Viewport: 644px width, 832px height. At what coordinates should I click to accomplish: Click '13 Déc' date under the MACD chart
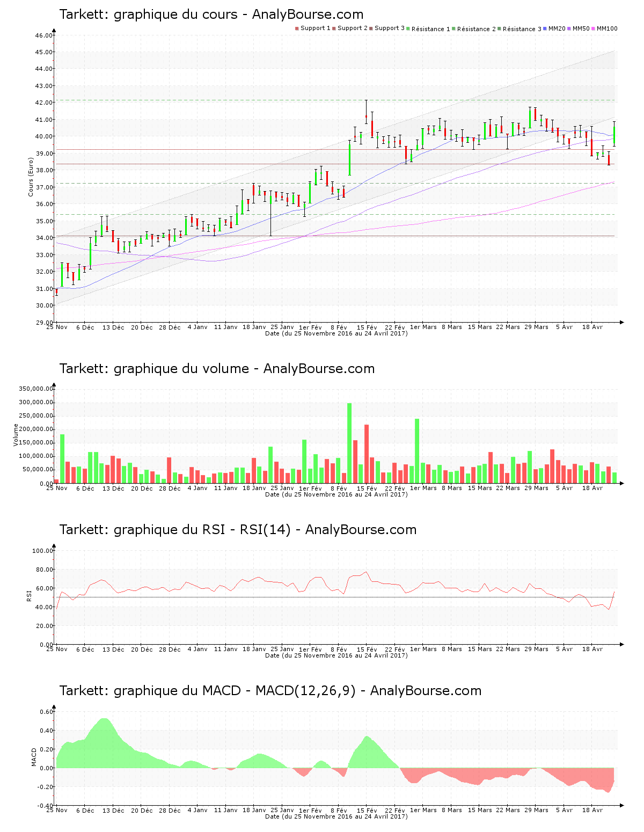(x=113, y=810)
